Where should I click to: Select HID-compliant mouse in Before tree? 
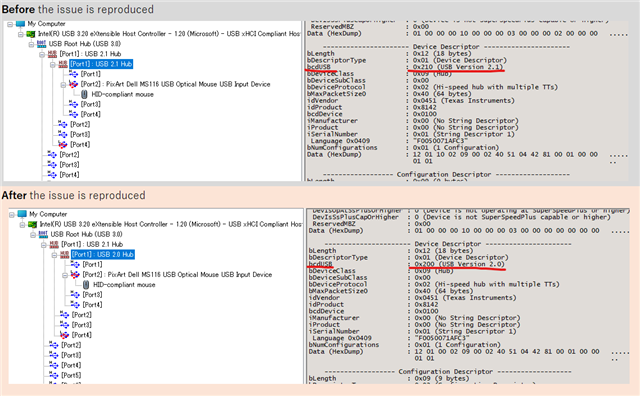coord(122,94)
